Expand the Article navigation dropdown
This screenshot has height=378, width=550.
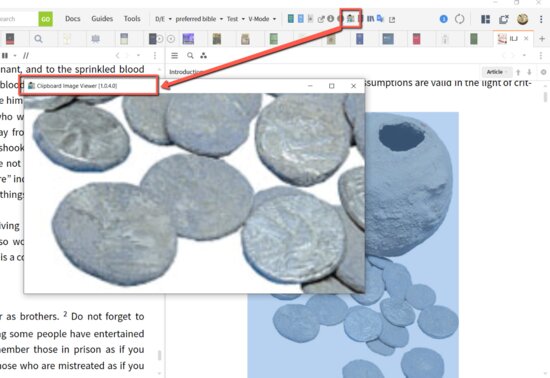click(x=496, y=72)
